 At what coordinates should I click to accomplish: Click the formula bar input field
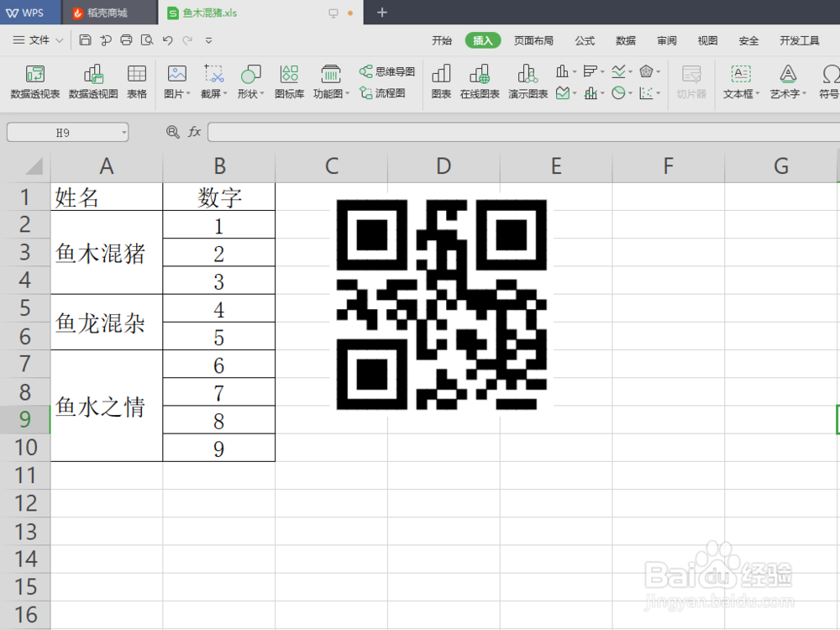pos(523,132)
